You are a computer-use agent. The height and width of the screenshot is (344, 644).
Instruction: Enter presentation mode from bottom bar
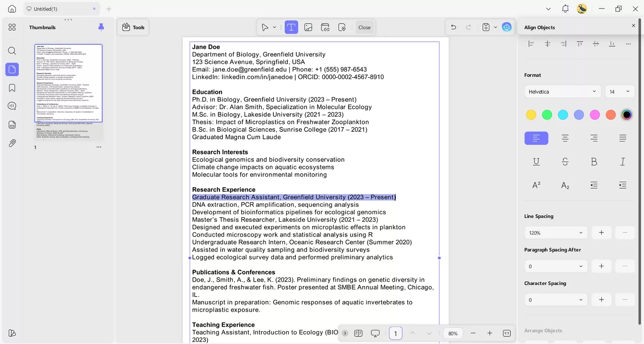(x=375, y=333)
